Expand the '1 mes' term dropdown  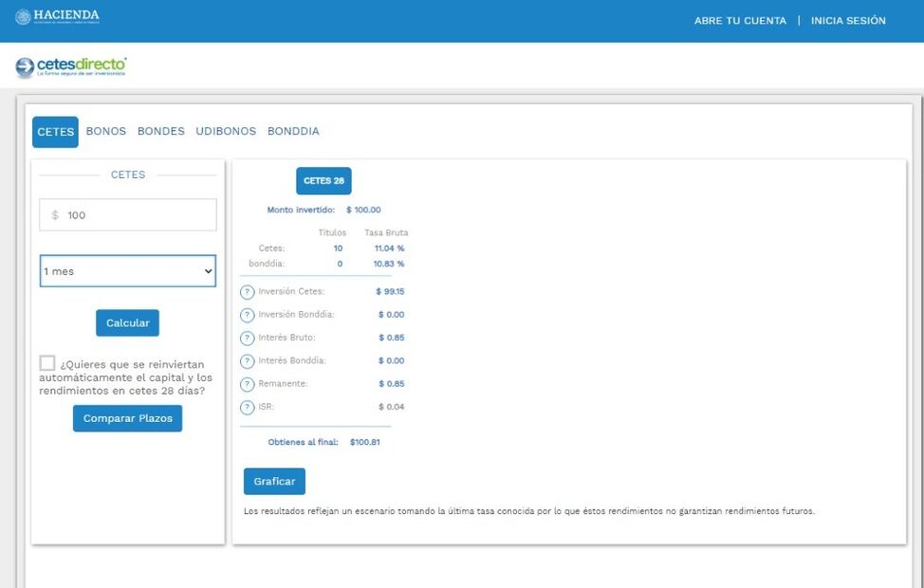click(x=128, y=271)
